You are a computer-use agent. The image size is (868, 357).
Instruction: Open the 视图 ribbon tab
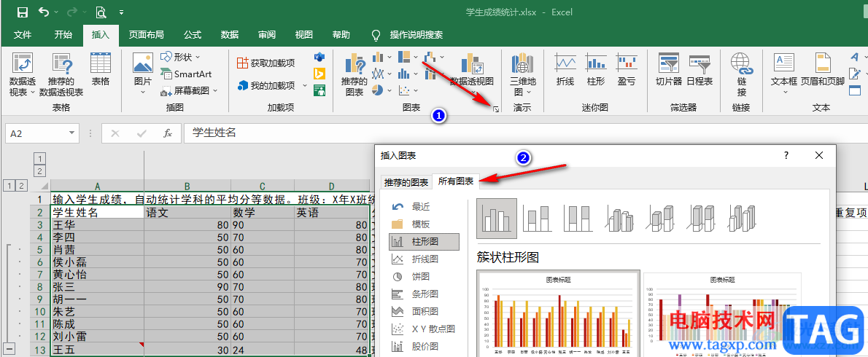(303, 35)
